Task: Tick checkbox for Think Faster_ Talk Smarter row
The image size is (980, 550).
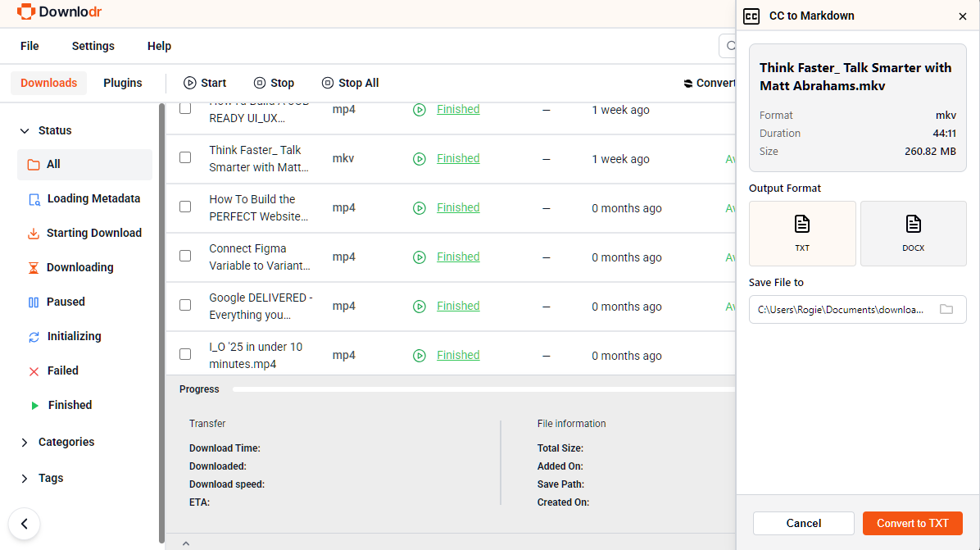Action: [185, 157]
